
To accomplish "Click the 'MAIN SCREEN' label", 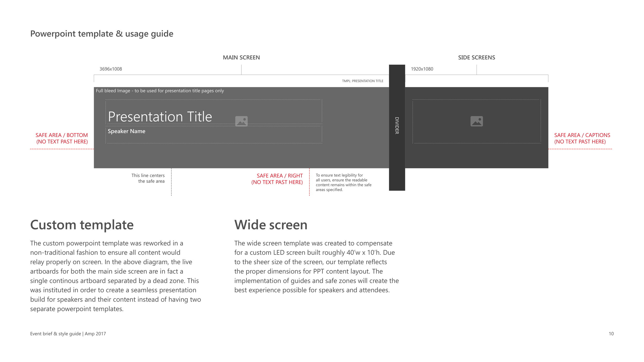I will click(241, 57).
